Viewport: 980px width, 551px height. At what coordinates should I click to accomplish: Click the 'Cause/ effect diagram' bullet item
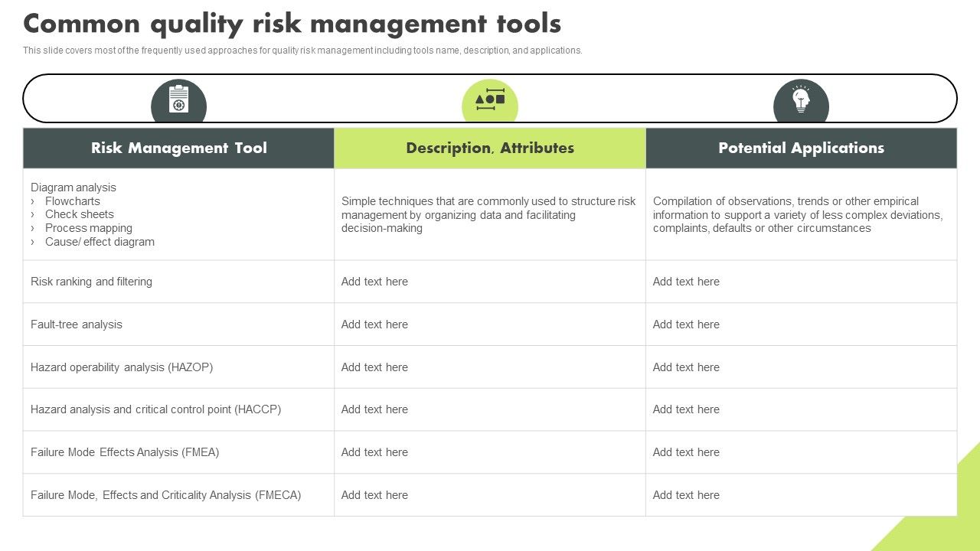(100, 242)
